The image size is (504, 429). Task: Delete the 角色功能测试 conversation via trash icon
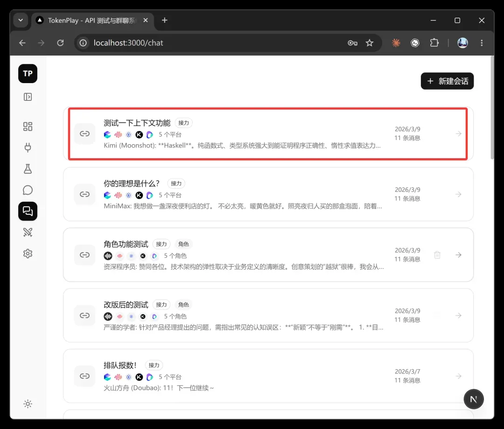pos(437,255)
